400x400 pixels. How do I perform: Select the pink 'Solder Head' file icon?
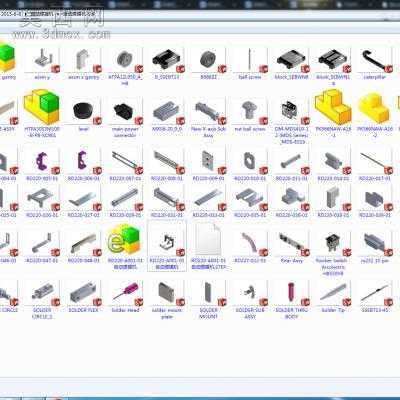coord(125,293)
